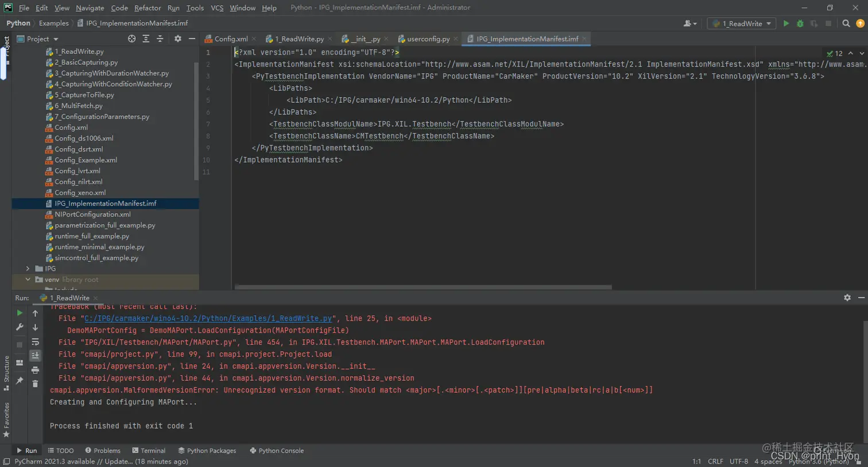Image resolution: width=868 pixels, height=467 pixels.
Task: Select runtime_full_example.py in Project tree
Action: 92,236
